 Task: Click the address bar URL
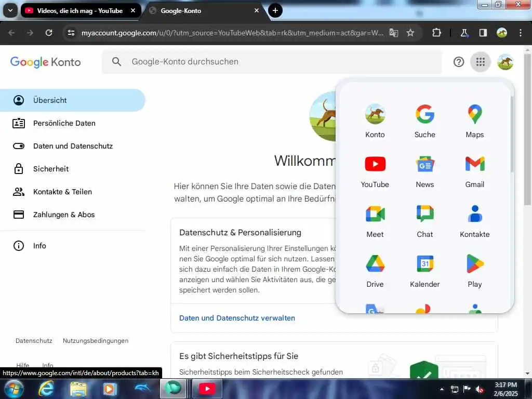pos(232,33)
